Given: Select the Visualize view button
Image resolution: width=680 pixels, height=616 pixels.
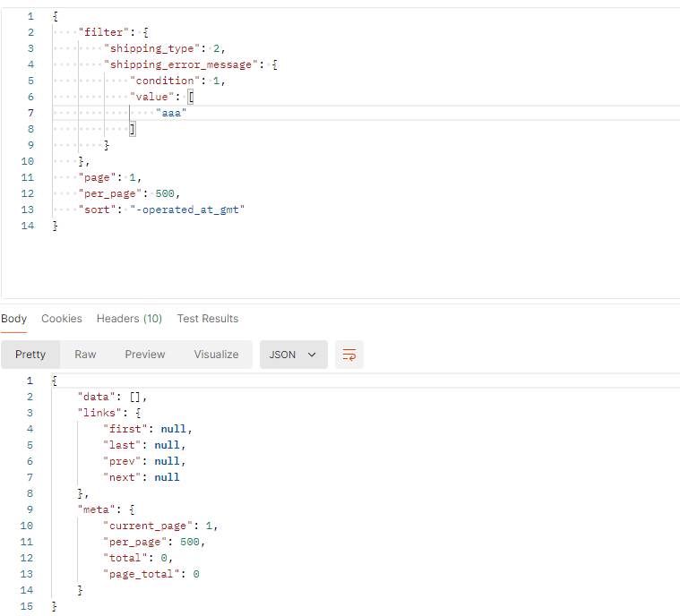Looking at the screenshot, I should point(216,355).
